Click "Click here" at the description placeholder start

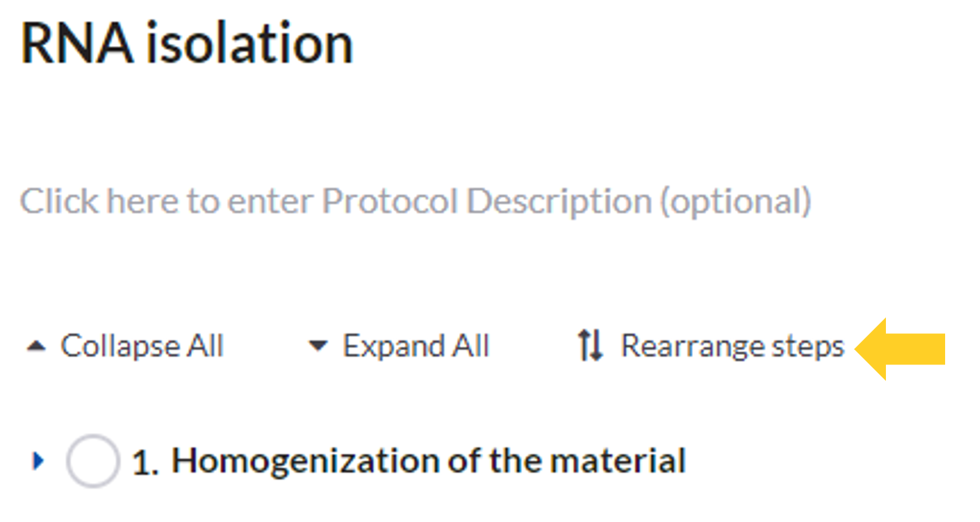[x=100, y=201]
